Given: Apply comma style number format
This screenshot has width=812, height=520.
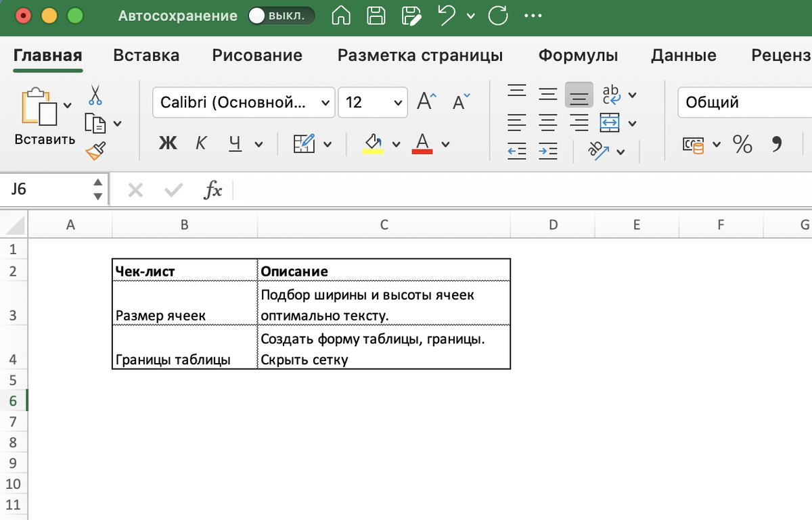Looking at the screenshot, I should [x=776, y=143].
